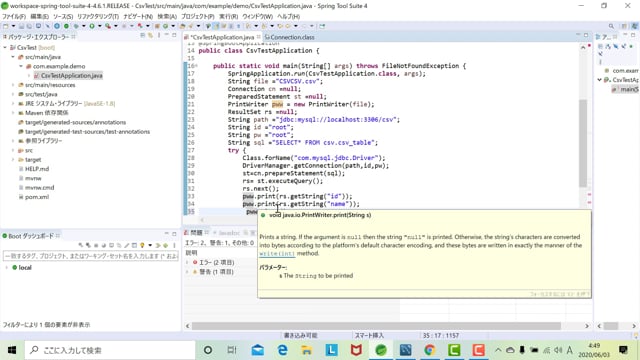640x360 pixels.
Task: Click the green diamond icon in Boot Dashboard toolbar
Action: pyautogui.click(x=165, y=245)
